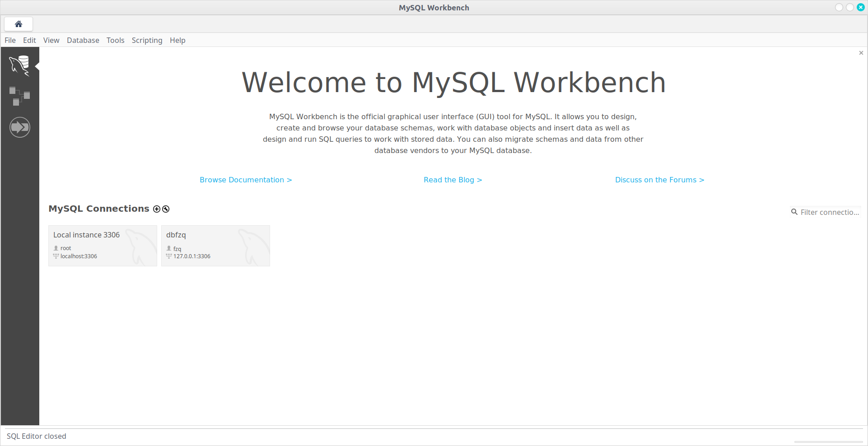The width and height of the screenshot is (868, 446).
Task: Close the welcome message panel
Action: pyautogui.click(x=861, y=53)
